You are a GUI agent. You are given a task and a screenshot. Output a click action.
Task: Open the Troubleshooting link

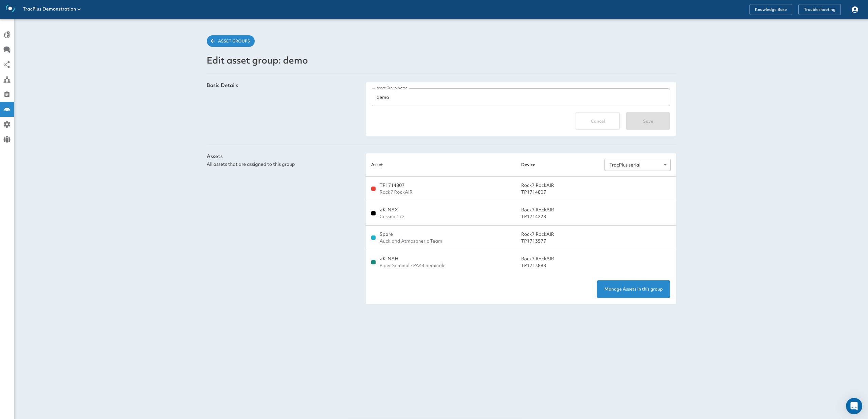click(x=819, y=10)
